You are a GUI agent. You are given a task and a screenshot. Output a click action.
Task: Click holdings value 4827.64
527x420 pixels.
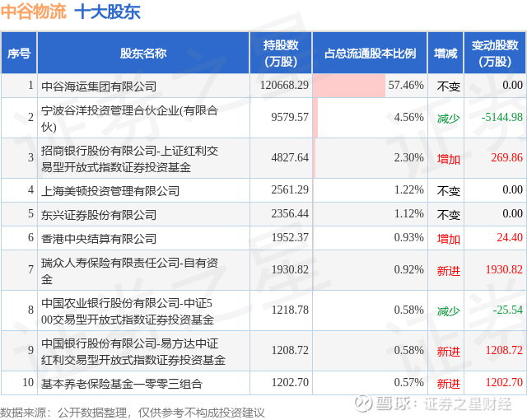click(x=290, y=157)
